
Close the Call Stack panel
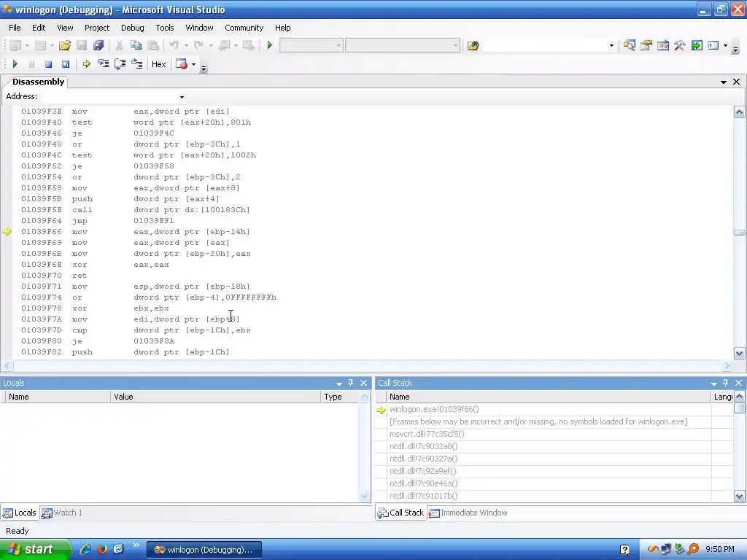click(738, 383)
